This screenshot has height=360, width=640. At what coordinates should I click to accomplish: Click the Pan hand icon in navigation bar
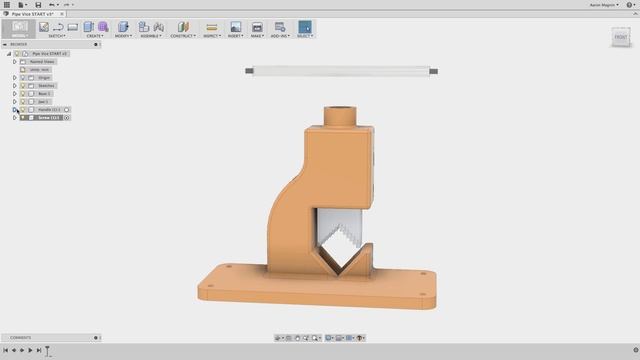click(297, 338)
